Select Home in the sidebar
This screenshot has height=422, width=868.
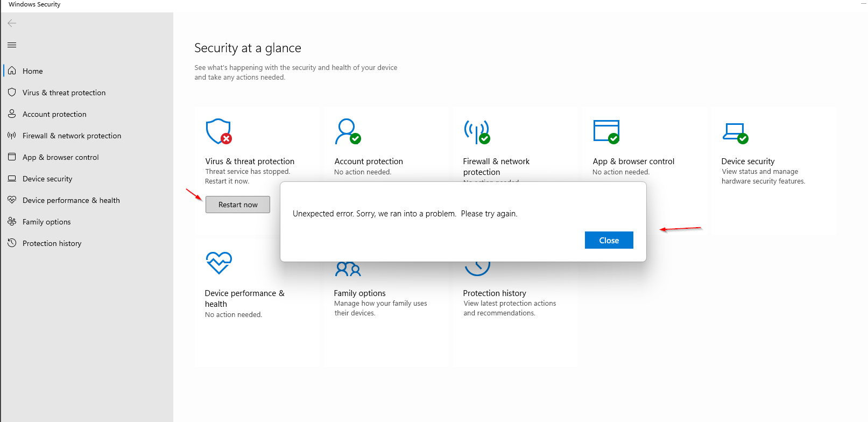pyautogui.click(x=32, y=71)
